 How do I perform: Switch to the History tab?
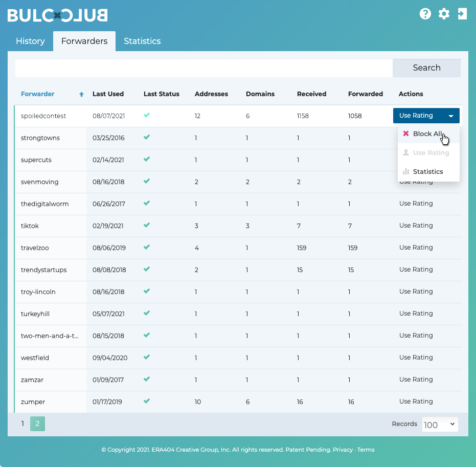[x=30, y=41]
